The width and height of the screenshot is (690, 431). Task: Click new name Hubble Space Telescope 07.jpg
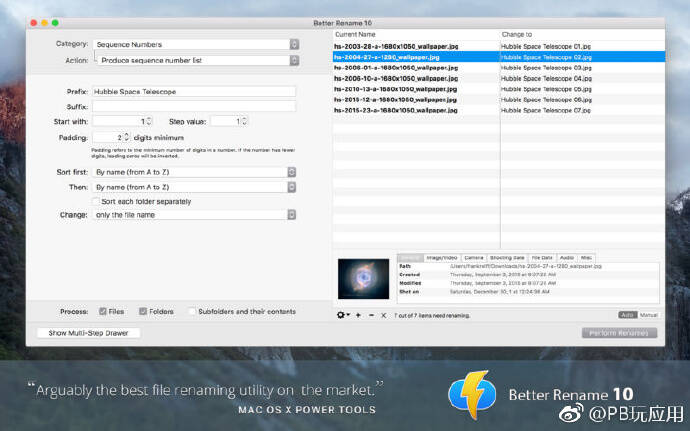pos(546,111)
